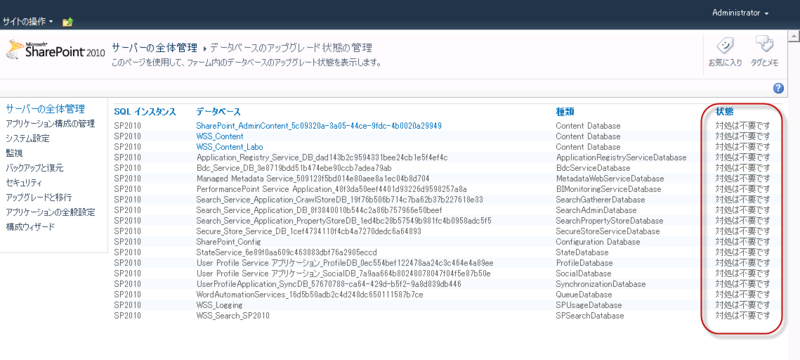
Task: Click the page scrollbar up arrow
Action: [x=794, y=36]
